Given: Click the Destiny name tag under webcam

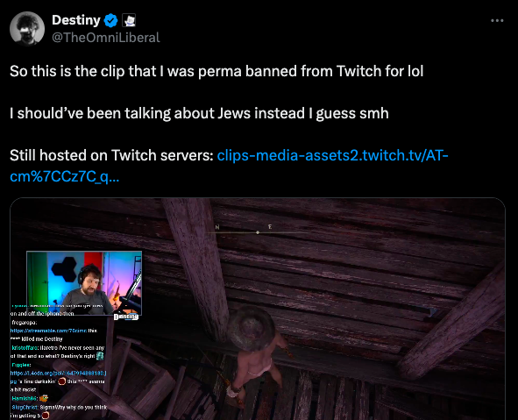Looking at the screenshot, I should 126,317.
